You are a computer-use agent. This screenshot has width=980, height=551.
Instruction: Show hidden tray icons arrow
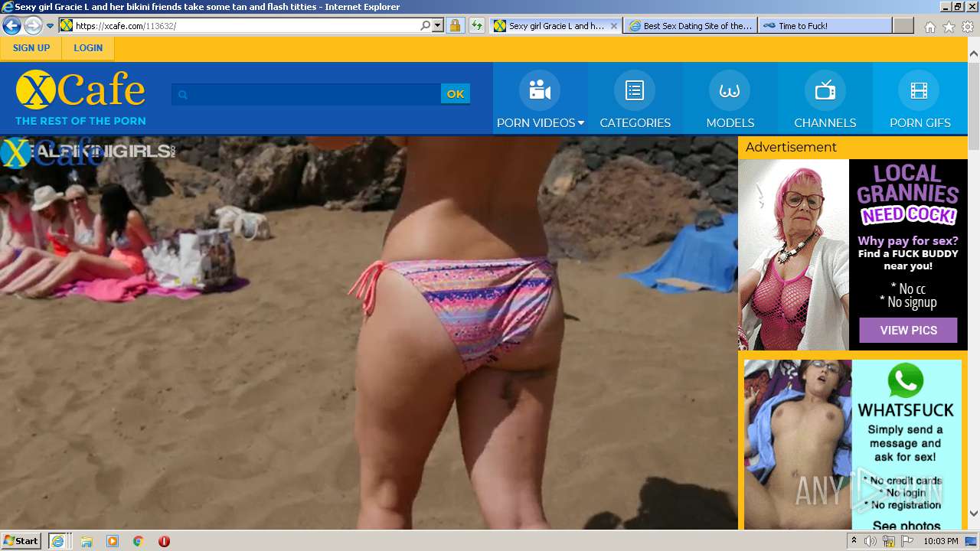[x=855, y=541]
